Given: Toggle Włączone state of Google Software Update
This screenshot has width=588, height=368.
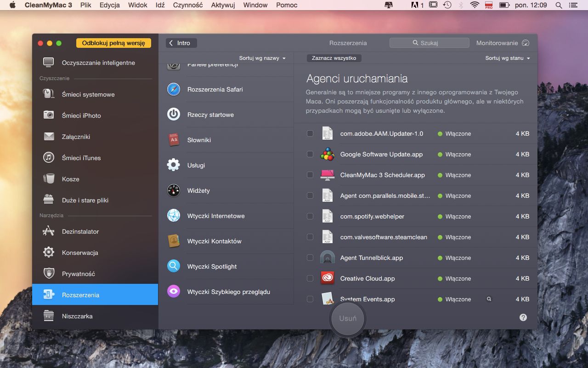Looking at the screenshot, I should (454, 154).
